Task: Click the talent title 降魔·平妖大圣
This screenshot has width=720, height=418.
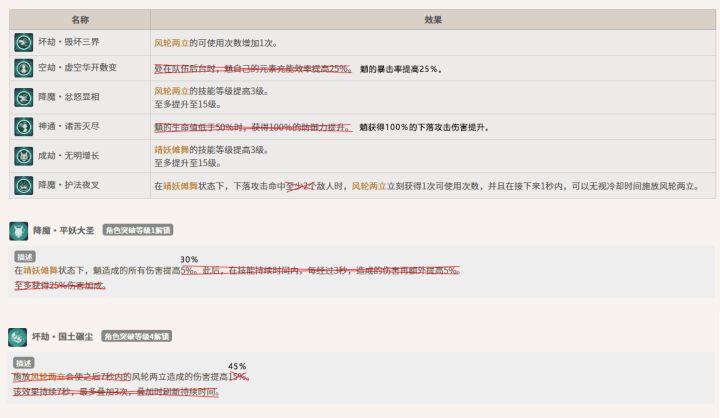Action: tap(63, 231)
